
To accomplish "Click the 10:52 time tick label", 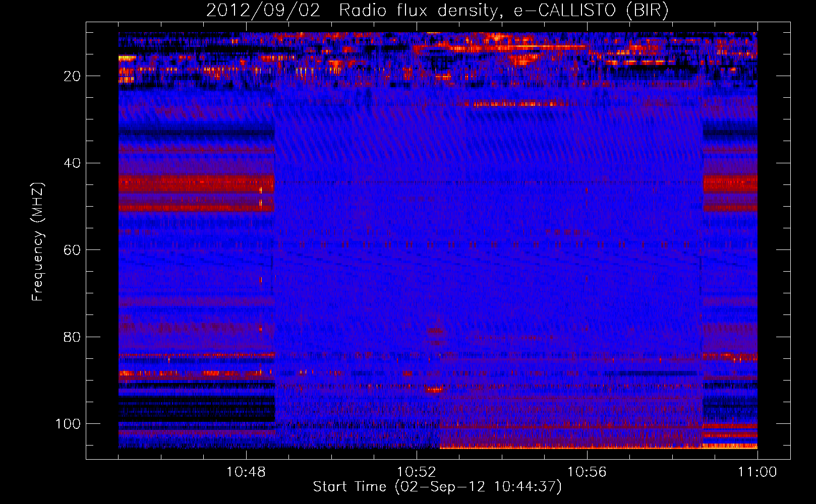I will pos(417,472).
